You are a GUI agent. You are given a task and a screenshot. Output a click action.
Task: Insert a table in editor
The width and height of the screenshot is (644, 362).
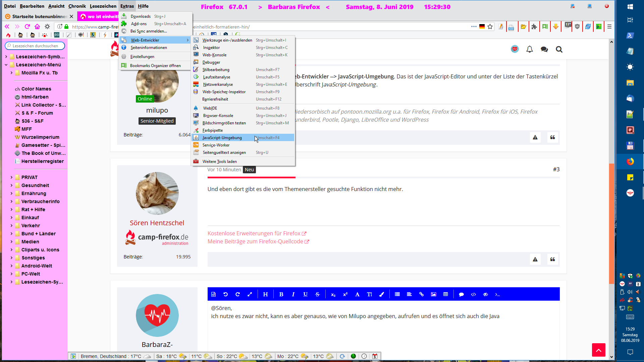(x=445, y=294)
